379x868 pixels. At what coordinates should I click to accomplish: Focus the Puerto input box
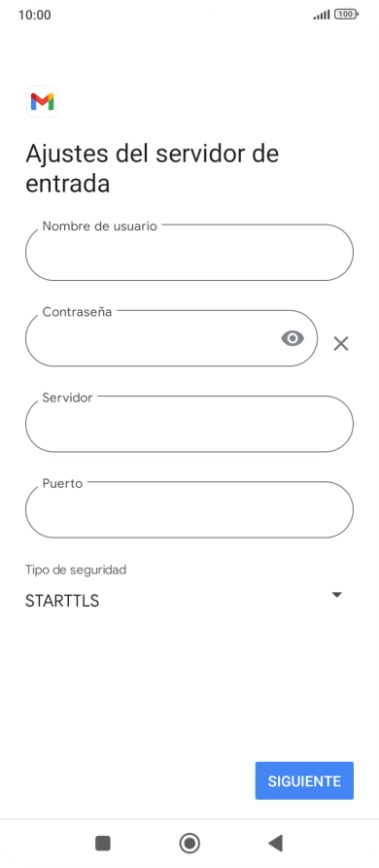[189, 510]
